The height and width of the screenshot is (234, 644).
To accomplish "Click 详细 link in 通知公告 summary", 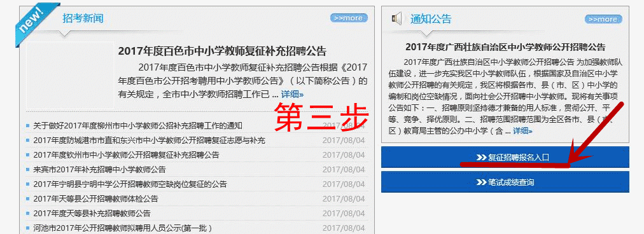I will pos(523,131).
